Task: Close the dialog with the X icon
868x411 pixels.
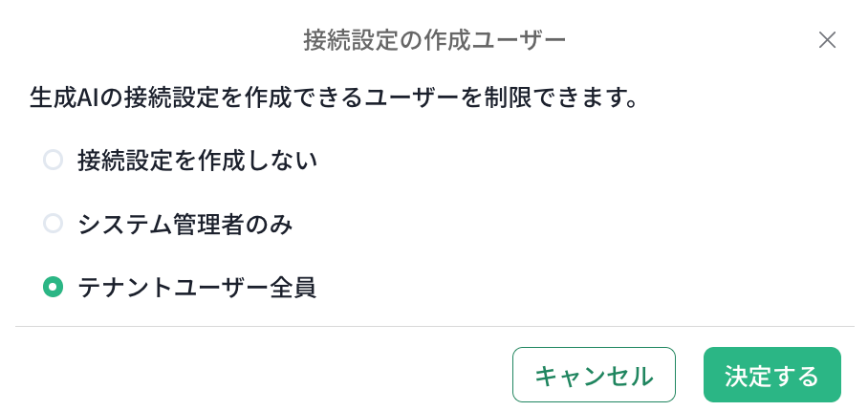Action: click(827, 40)
